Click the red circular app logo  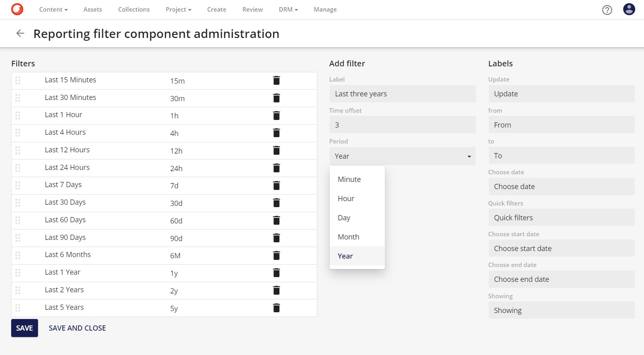click(17, 9)
